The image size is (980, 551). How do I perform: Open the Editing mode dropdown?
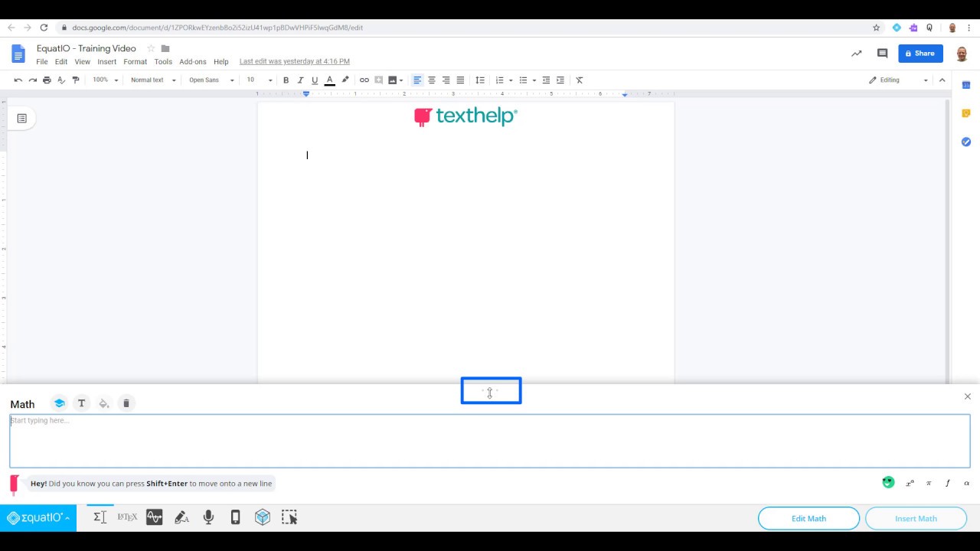(x=898, y=80)
